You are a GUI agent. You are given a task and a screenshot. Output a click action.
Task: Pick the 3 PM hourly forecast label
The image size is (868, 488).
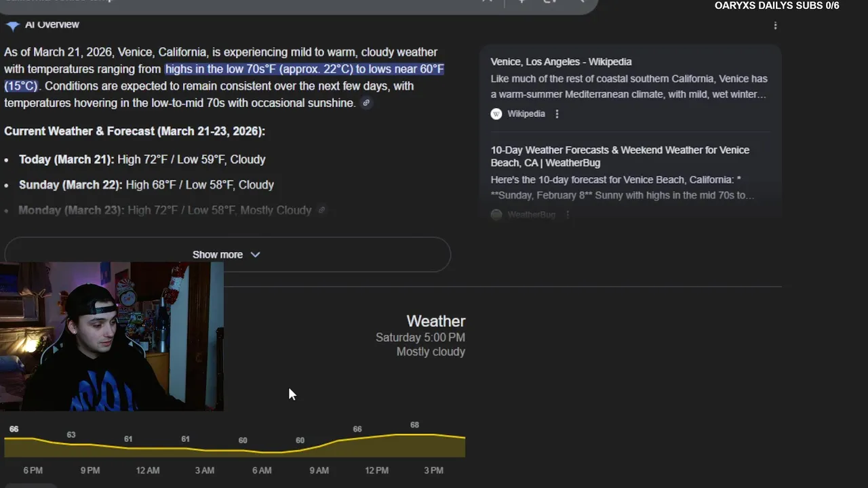tap(433, 470)
